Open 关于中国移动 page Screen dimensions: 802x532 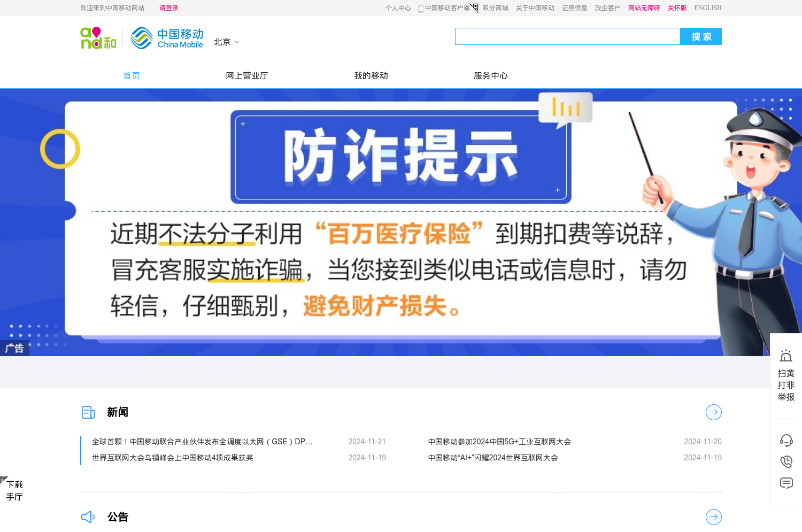click(535, 8)
